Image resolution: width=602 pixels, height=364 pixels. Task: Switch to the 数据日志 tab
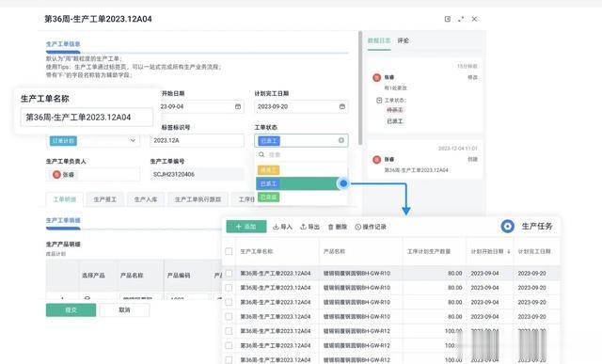[379, 40]
